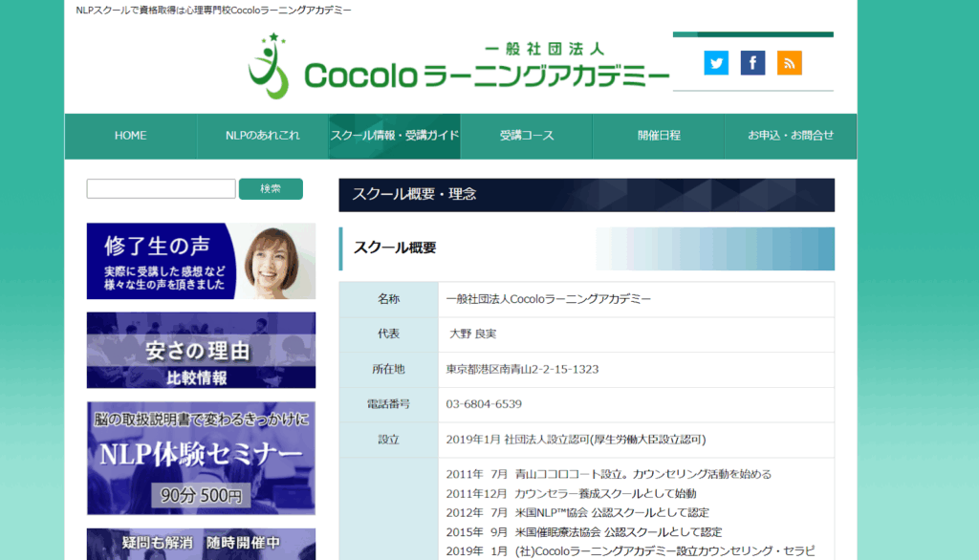Viewport: 979px width, 560px height.
Task: Select the 代表 table label
Action: click(x=388, y=334)
